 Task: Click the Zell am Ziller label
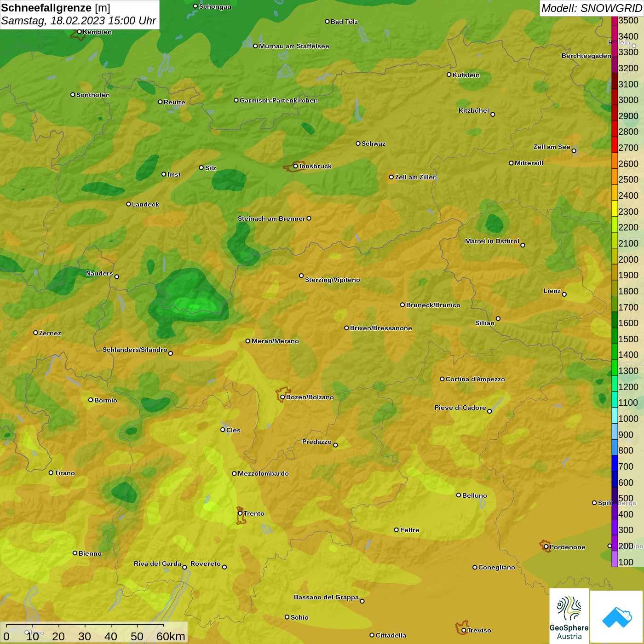click(415, 177)
